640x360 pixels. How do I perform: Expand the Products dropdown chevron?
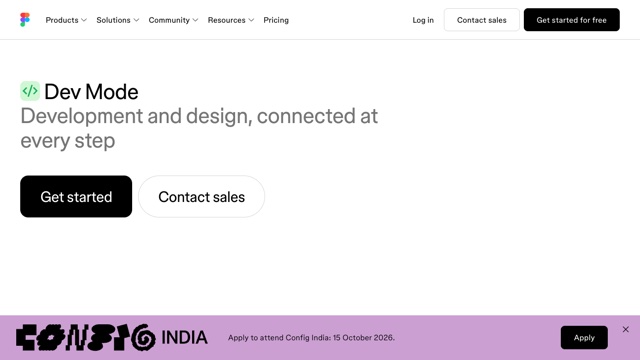coord(84,20)
